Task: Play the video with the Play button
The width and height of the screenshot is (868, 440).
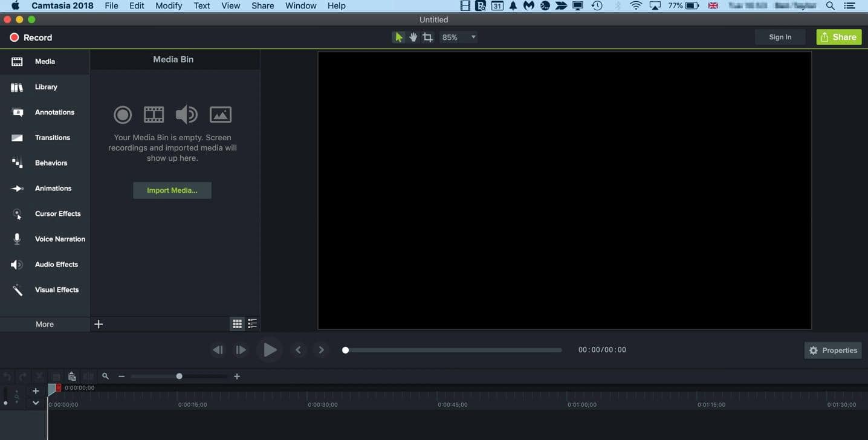Action: [x=270, y=350]
